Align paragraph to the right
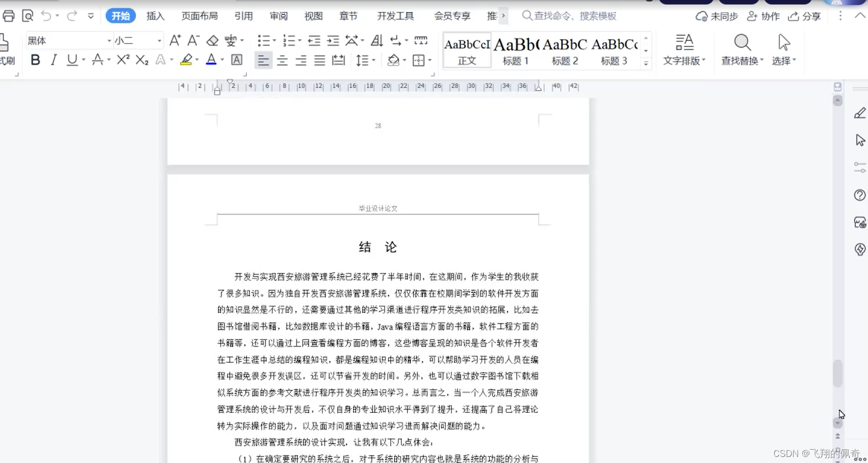 (x=301, y=60)
